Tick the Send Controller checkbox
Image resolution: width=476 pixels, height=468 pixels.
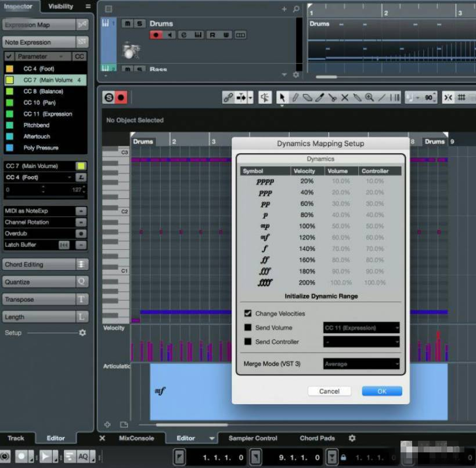pyautogui.click(x=248, y=342)
